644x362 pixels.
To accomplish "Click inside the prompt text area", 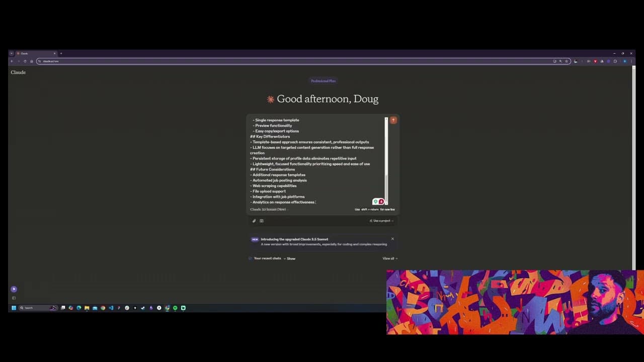I will coord(317,161).
